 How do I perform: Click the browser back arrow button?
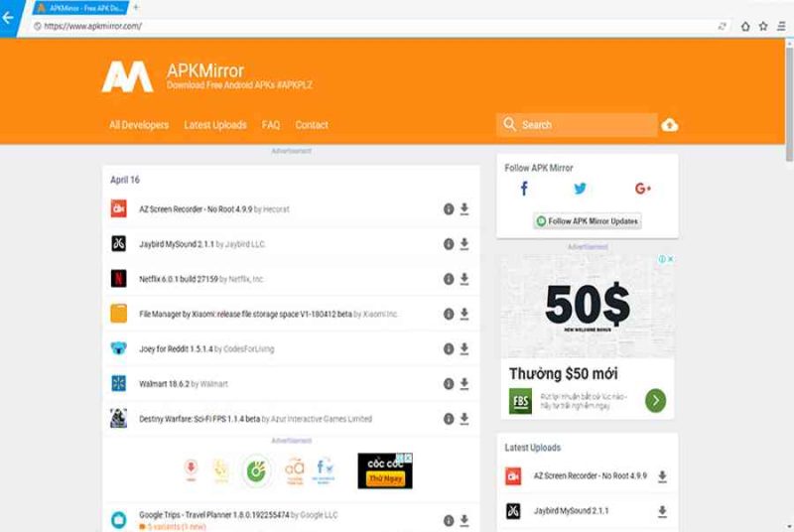(8, 18)
